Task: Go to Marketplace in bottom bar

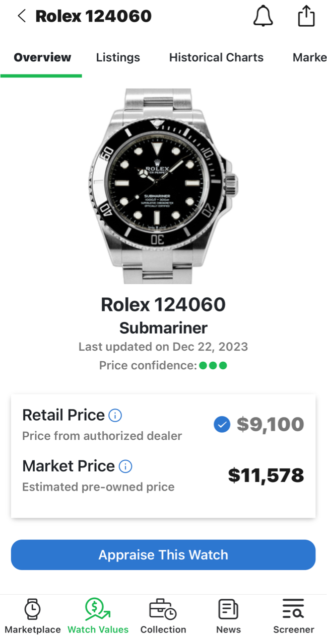Action: tap(33, 616)
